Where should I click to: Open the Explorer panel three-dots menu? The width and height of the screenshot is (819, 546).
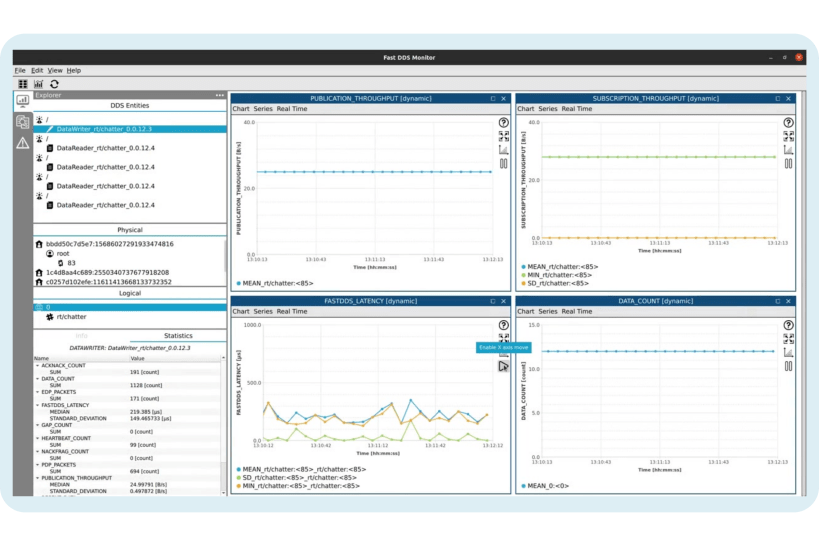click(x=219, y=95)
